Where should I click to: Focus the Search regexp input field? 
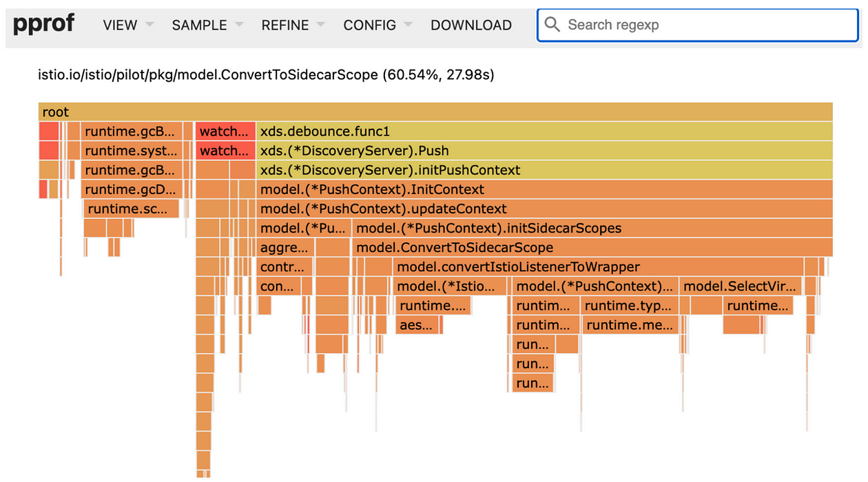(703, 25)
